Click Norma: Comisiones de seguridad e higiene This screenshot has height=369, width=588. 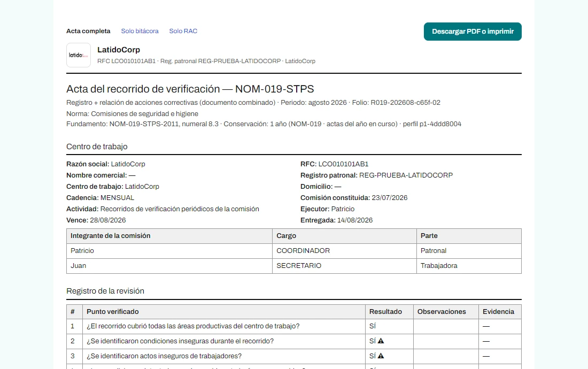pos(133,113)
